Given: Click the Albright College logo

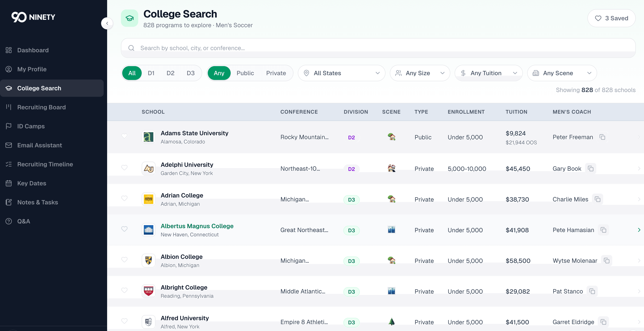Looking at the screenshot, I should (x=149, y=291).
